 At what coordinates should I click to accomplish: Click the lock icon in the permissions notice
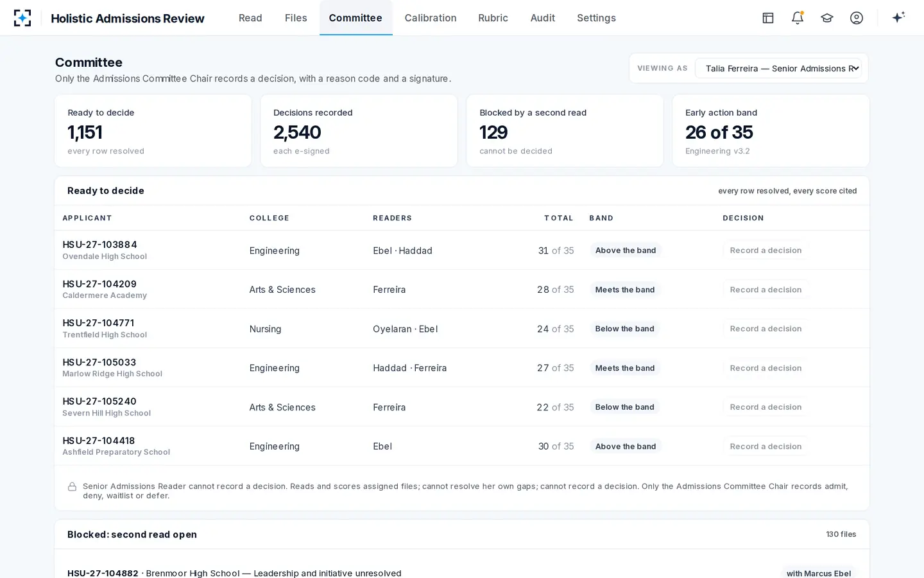73,487
